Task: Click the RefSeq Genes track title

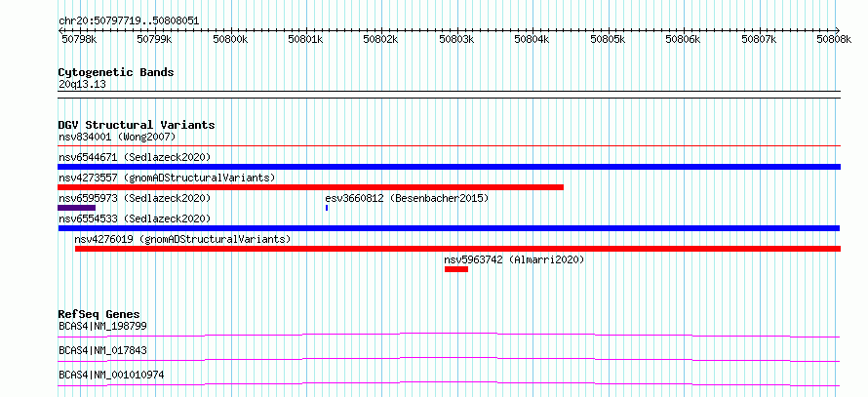Action: [99, 314]
